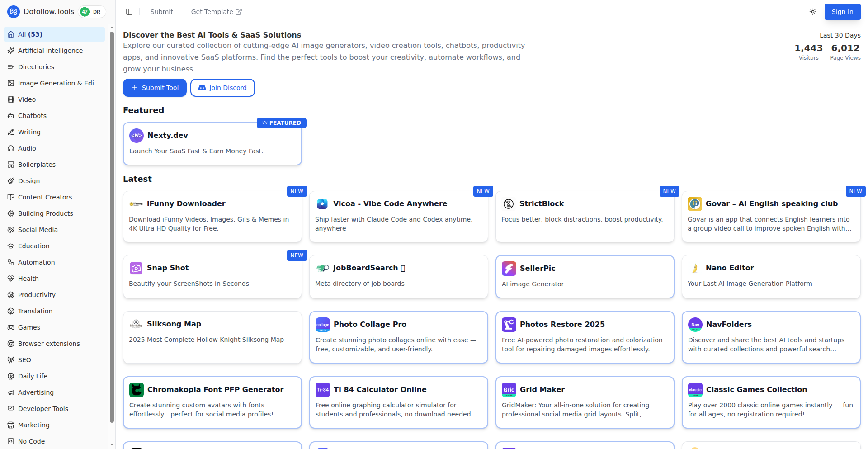Toggle the light/dark theme sun icon

[813, 12]
